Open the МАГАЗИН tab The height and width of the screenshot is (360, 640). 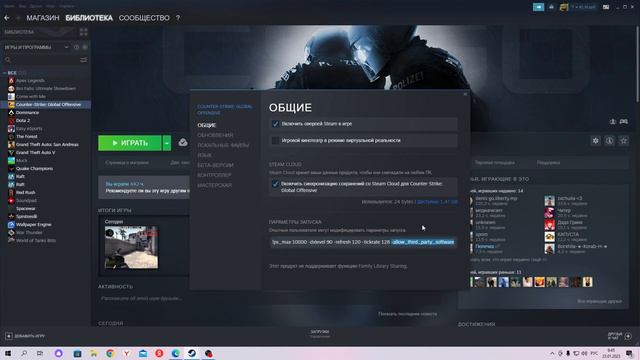coord(43,18)
